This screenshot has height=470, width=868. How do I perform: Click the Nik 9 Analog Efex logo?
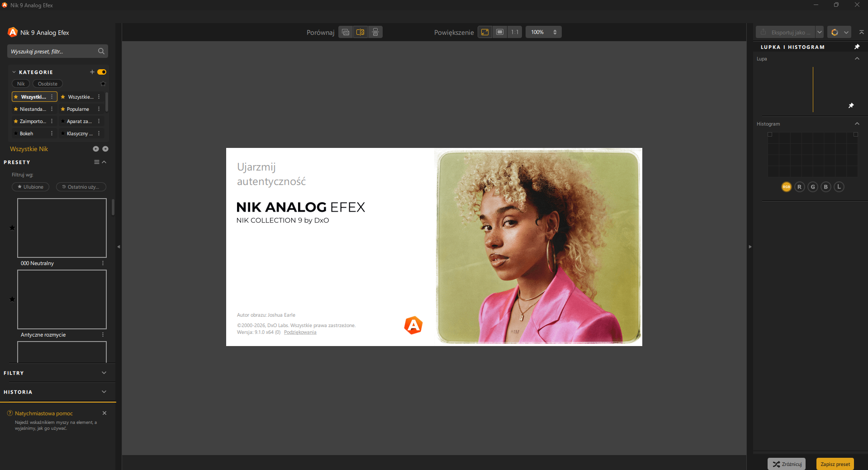click(x=13, y=32)
